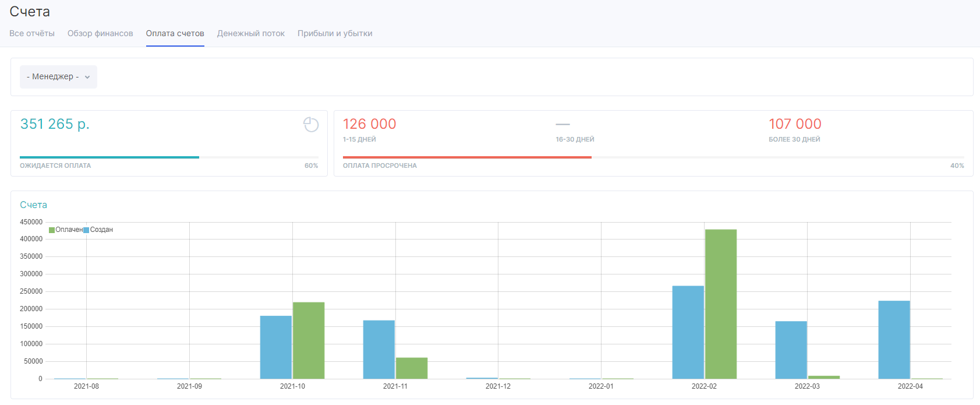The width and height of the screenshot is (980, 405).
Task: Click the Счета chart title
Action: 33,205
